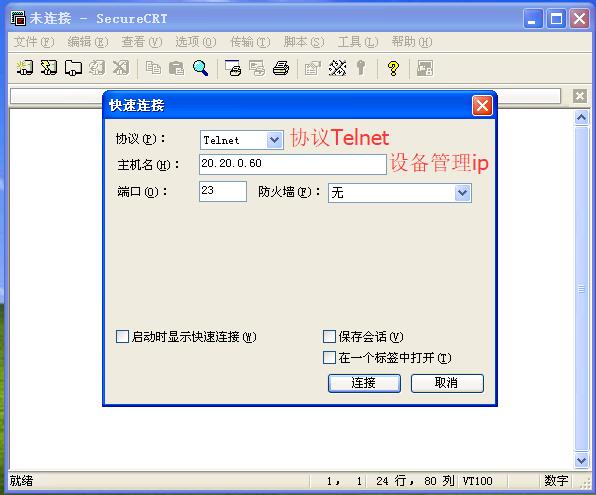
Task: Click the Print Screen toolbar icon
Action: click(233, 68)
